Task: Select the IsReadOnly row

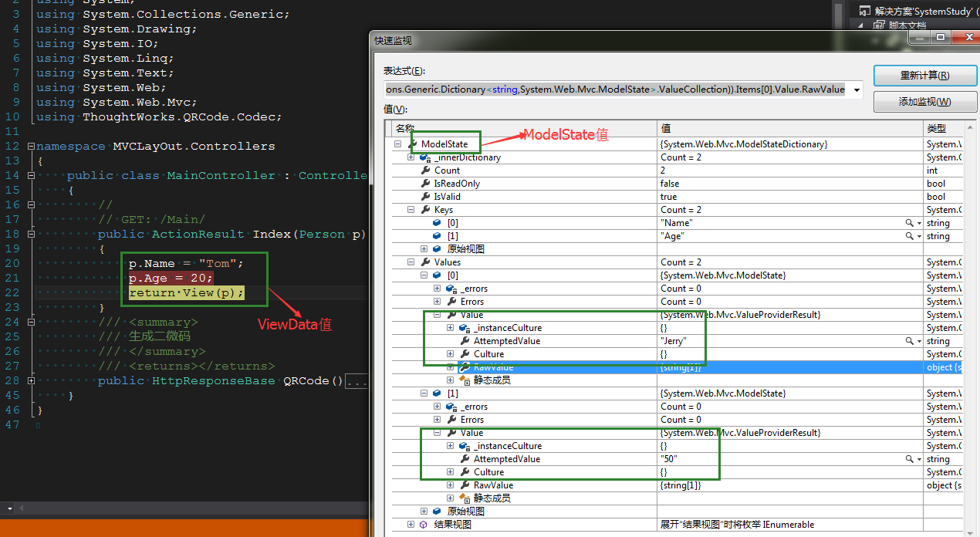Action: pos(678,184)
